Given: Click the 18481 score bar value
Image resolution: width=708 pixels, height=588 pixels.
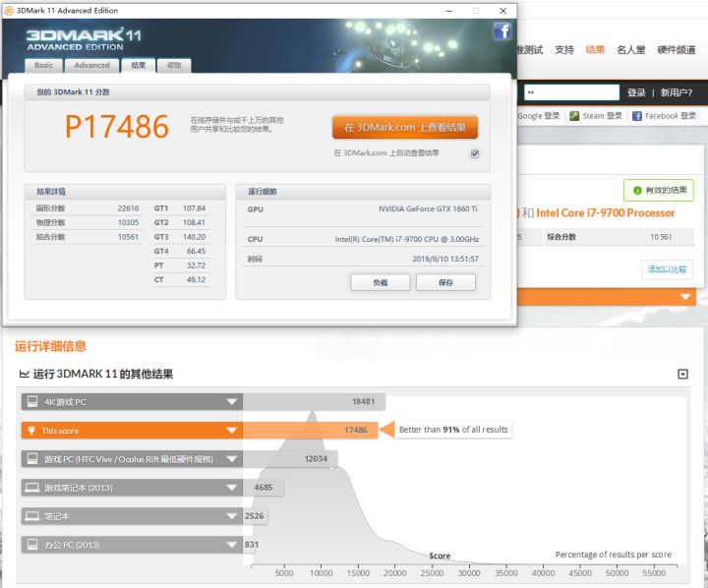Looking at the screenshot, I should coord(364,401).
